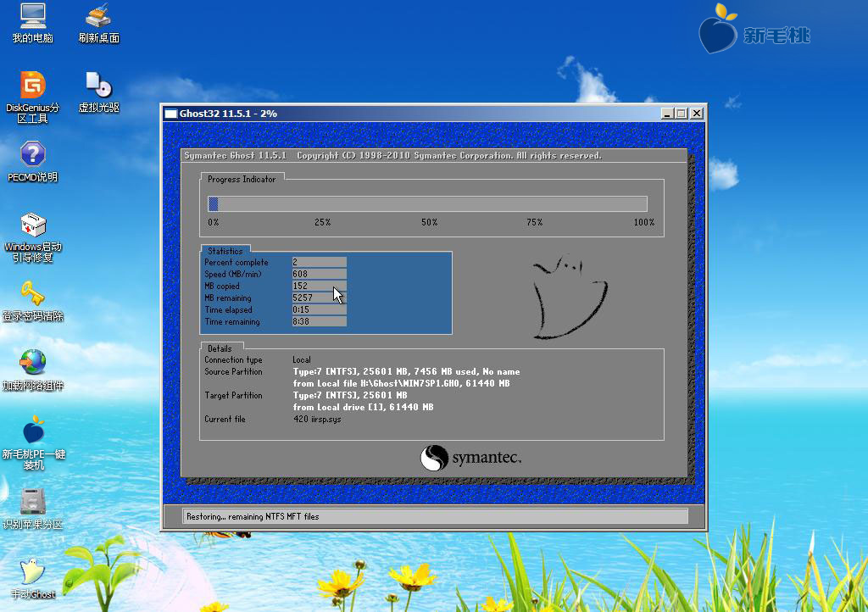Screen dimensions: 868x612
Task: Click the Time elapsed value 0:15
Action: pos(320,310)
